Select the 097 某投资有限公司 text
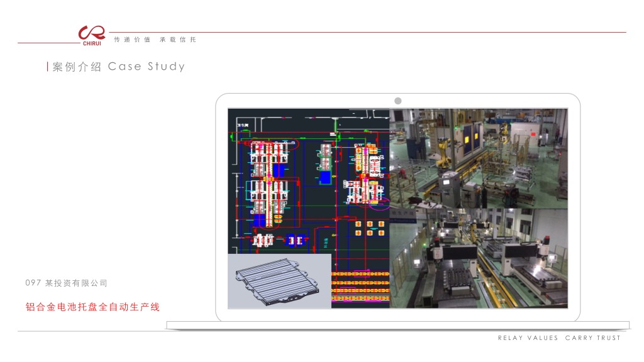 coord(67,283)
